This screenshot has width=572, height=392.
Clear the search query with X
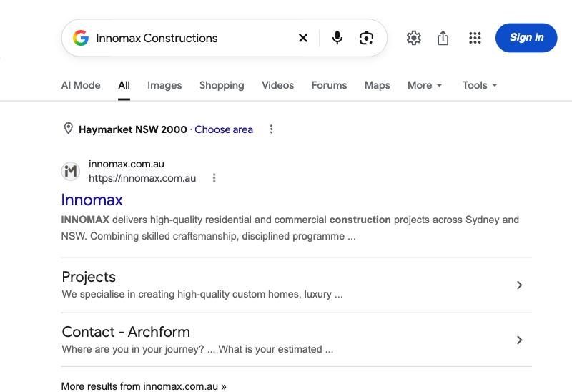[302, 38]
